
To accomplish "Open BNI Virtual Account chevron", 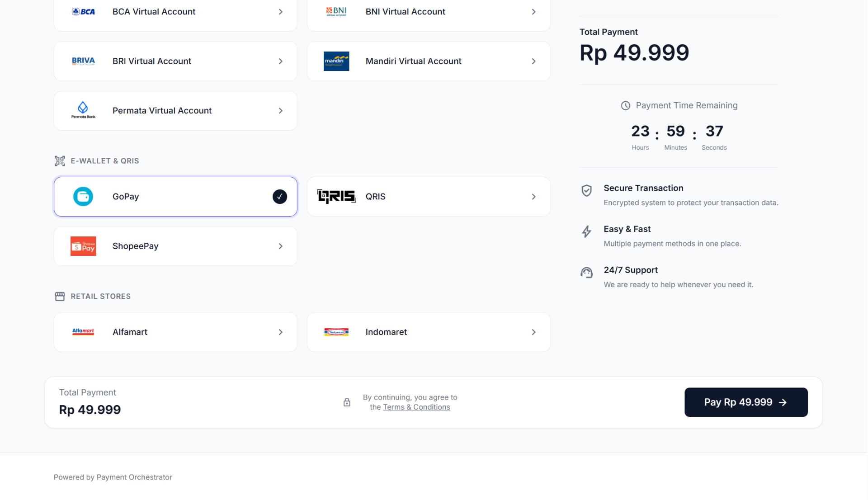I will point(534,12).
